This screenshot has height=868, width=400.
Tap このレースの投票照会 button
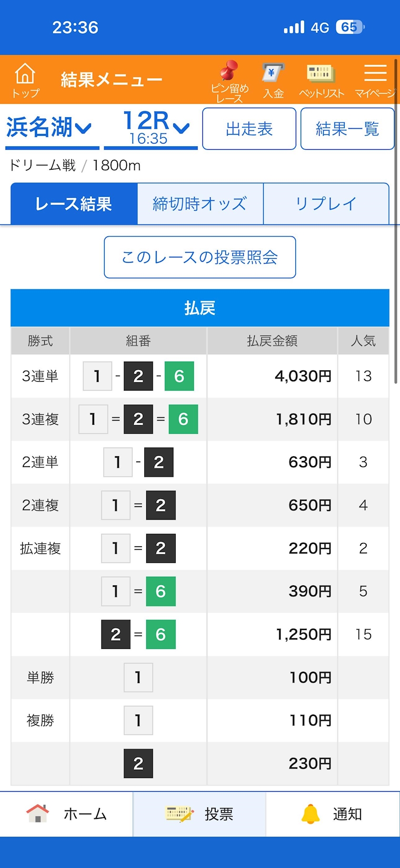(200, 257)
